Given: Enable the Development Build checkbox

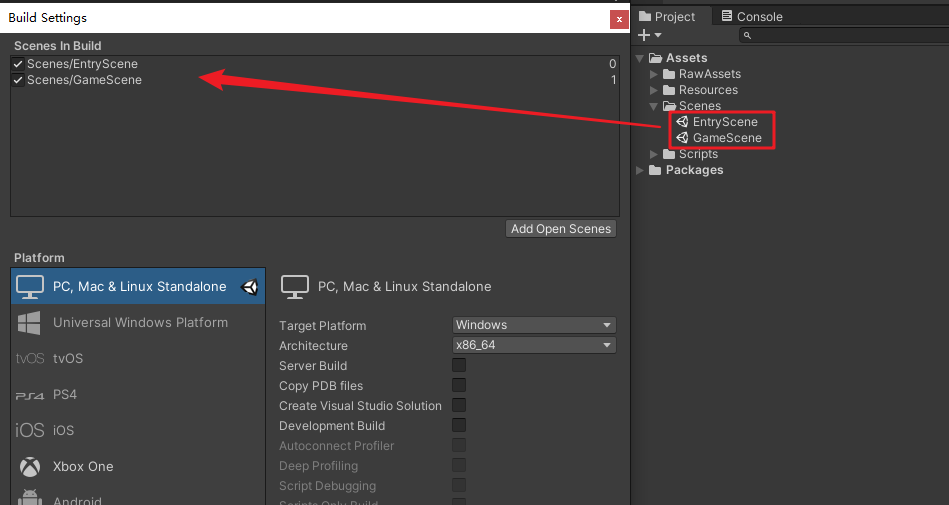Looking at the screenshot, I should pos(459,425).
